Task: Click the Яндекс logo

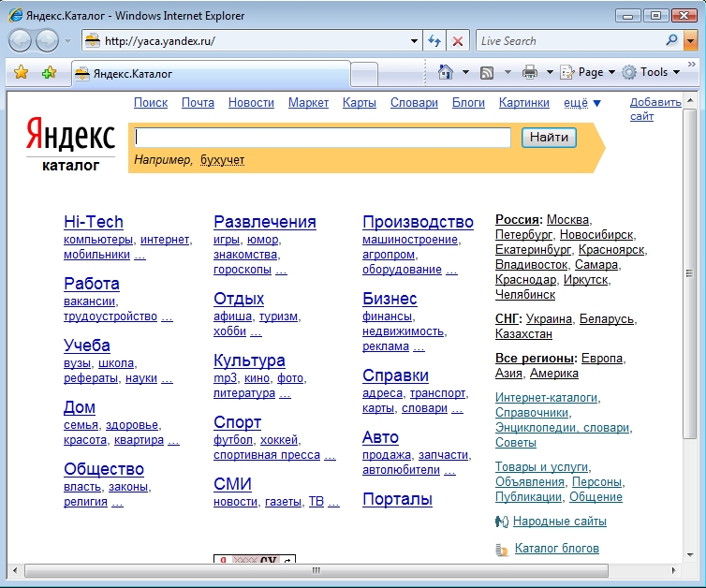Action: tap(70, 134)
